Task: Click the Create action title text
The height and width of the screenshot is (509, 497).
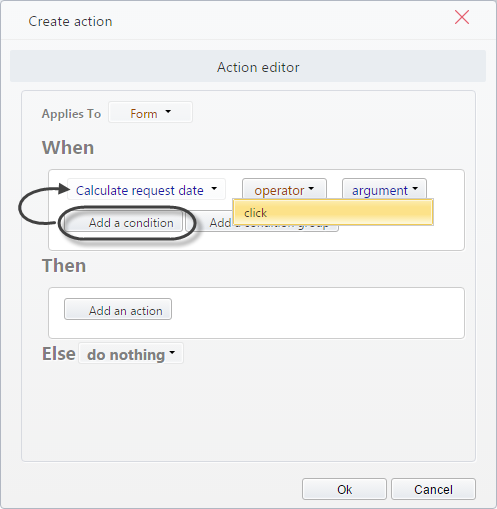Action: coord(70,21)
